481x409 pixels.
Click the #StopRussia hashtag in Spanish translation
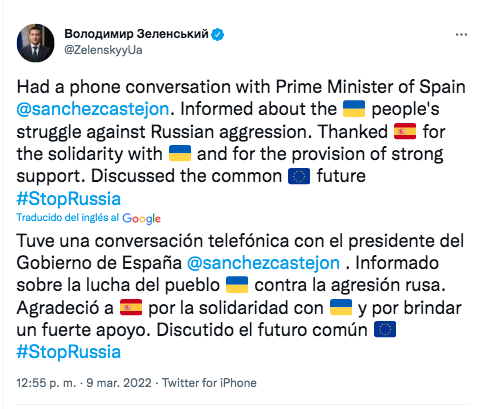click(x=68, y=352)
